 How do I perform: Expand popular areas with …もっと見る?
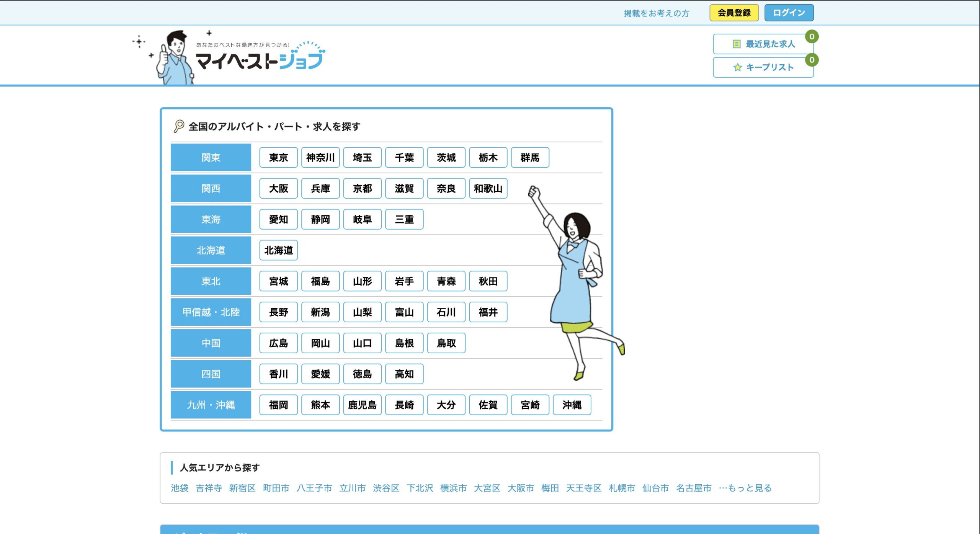745,488
